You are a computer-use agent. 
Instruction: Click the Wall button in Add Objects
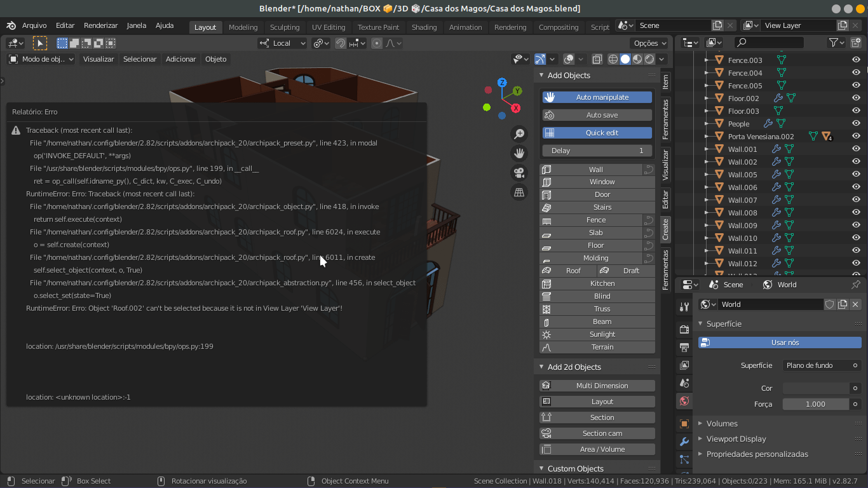click(x=596, y=169)
